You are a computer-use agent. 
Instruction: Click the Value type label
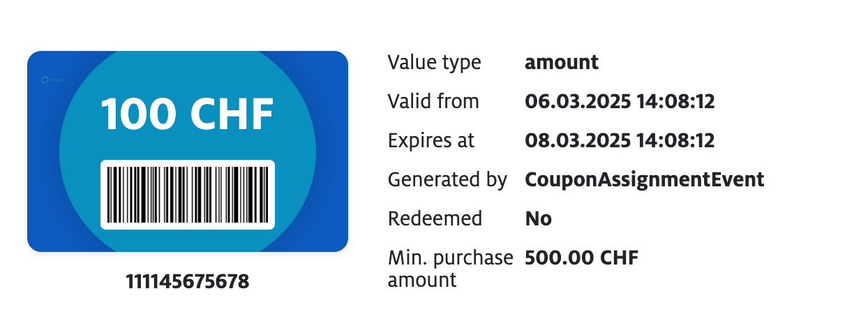click(434, 63)
